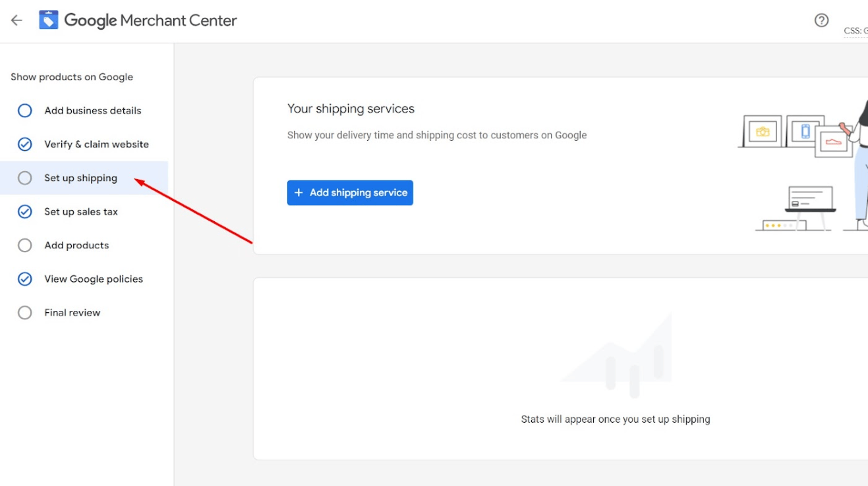Go to Final review step
This screenshot has height=486, width=868.
pos(72,313)
